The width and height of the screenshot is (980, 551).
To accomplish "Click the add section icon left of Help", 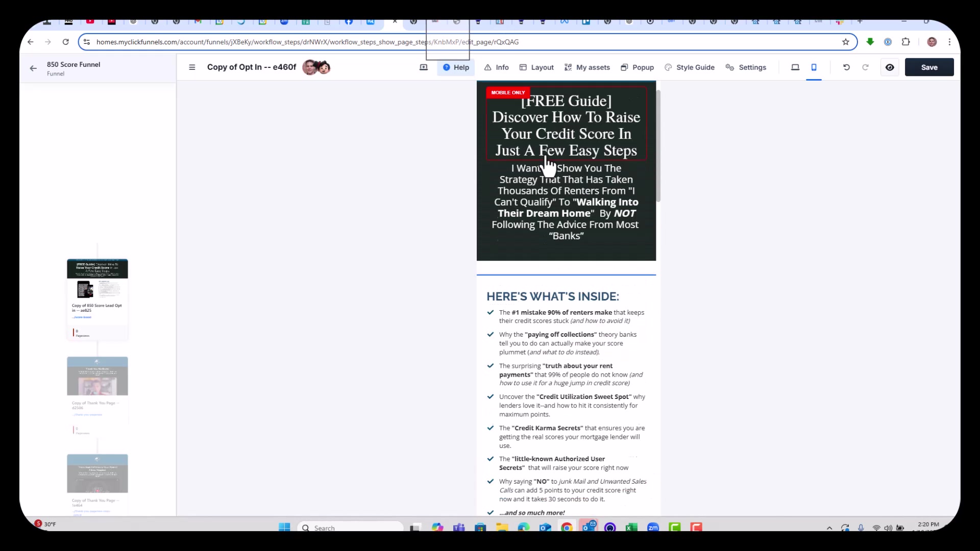I will [424, 67].
